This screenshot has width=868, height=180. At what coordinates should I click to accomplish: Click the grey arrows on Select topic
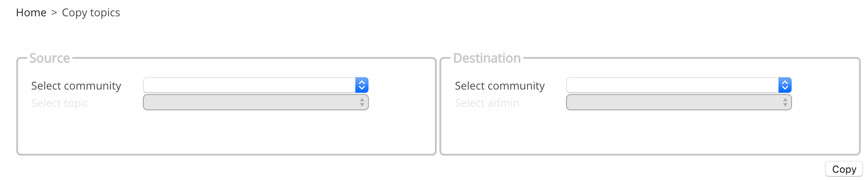362,102
